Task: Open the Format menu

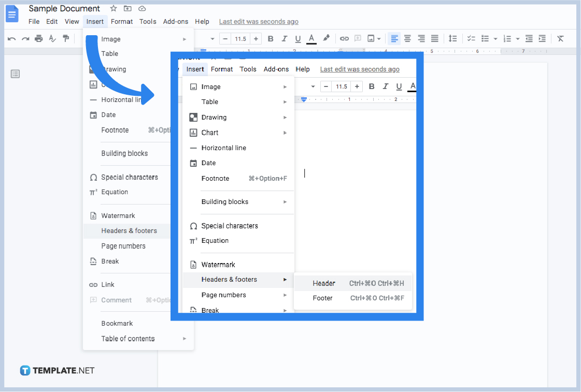Action: point(222,69)
